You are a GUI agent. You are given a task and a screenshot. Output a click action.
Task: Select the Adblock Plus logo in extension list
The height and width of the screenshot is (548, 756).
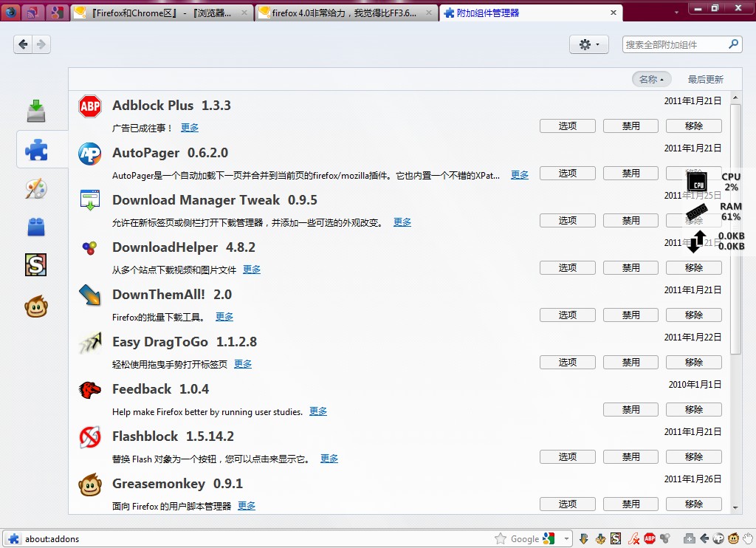[90, 106]
